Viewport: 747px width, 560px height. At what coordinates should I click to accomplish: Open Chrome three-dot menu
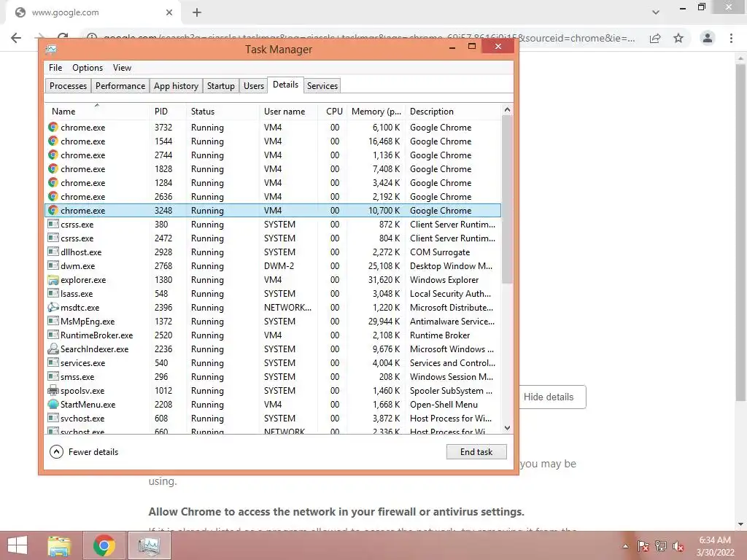click(731, 38)
